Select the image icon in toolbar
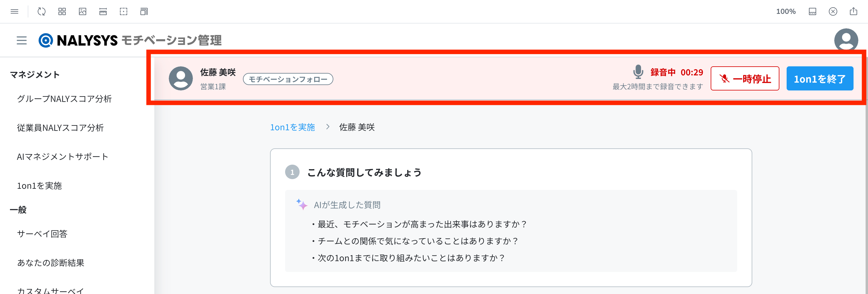 pyautogui.click(x=83, y=11)
